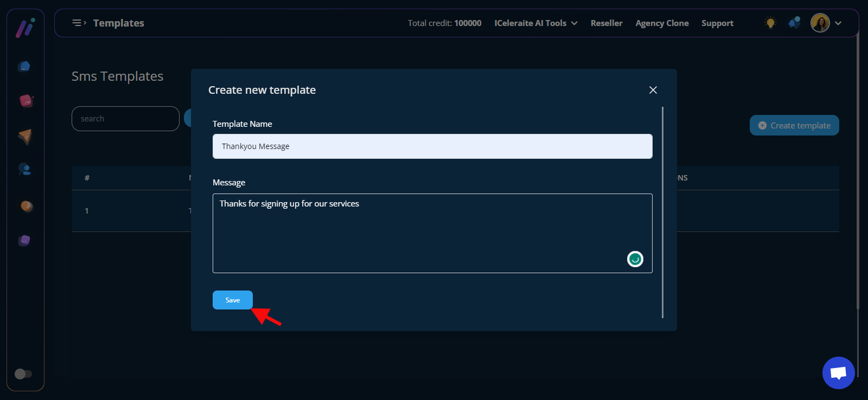Close the Create new template dialog
Screen dimensions: 868x400
coord(653,90)
